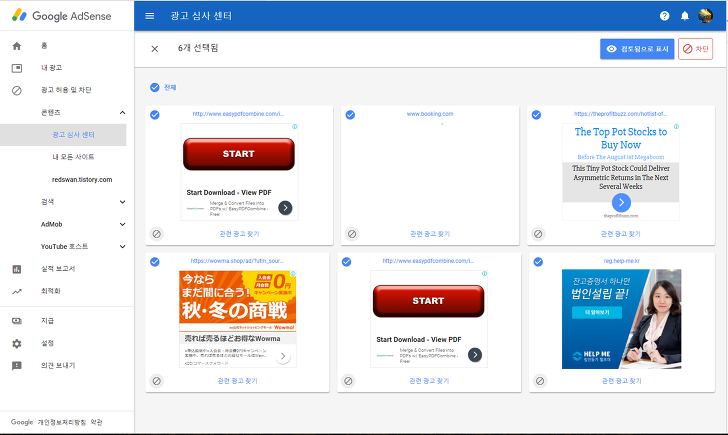Screen dimensions: 728x435
Task: Click the Google AdSense logo
Action: [x=61, y=16]
